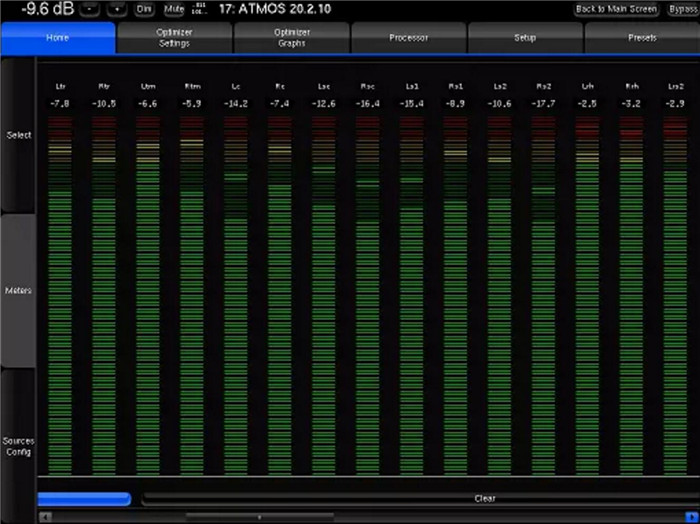Open the Optimizer Settings tab
700x524 pixels.
(174, 38)
